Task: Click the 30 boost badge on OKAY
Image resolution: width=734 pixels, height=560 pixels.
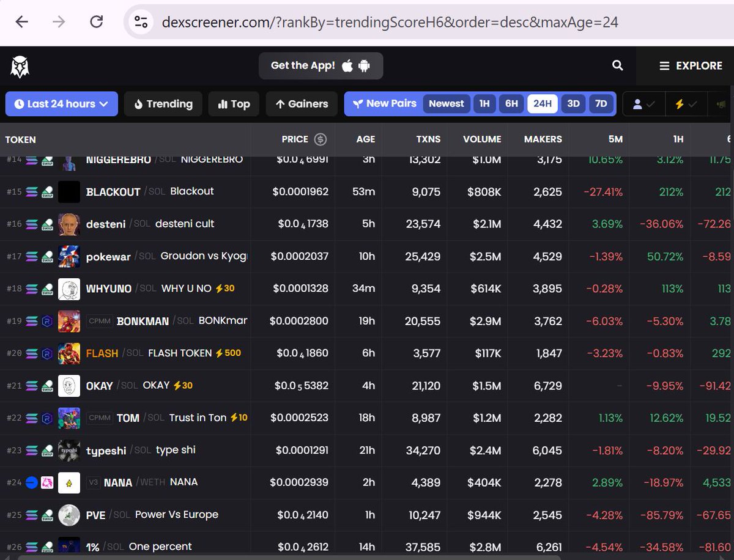Action: click(183, 385)
